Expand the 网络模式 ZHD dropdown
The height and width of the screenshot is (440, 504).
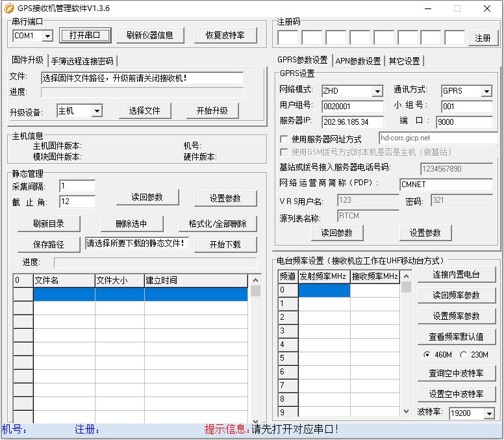(x=378, y=91)
